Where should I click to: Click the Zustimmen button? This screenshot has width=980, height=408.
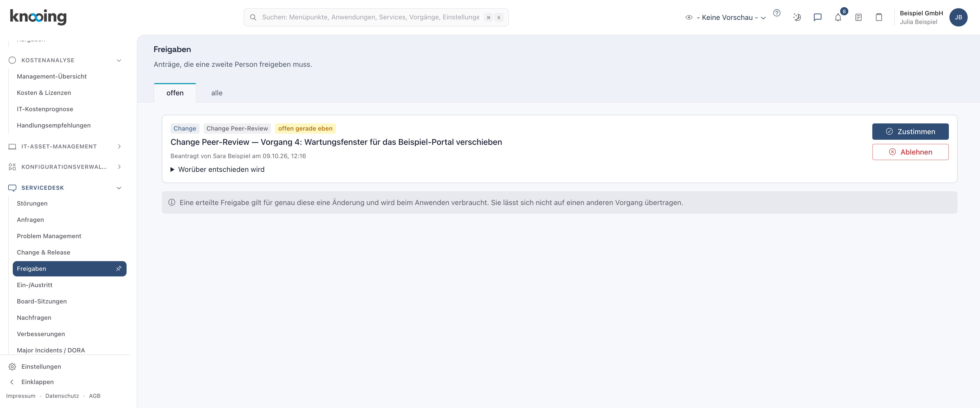(x=910, y=132)
